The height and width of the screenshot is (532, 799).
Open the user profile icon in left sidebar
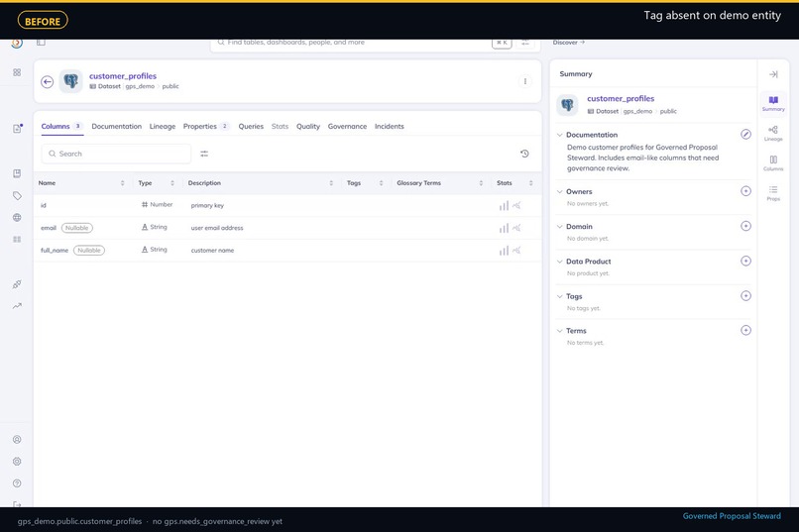(x=17, y=439)
